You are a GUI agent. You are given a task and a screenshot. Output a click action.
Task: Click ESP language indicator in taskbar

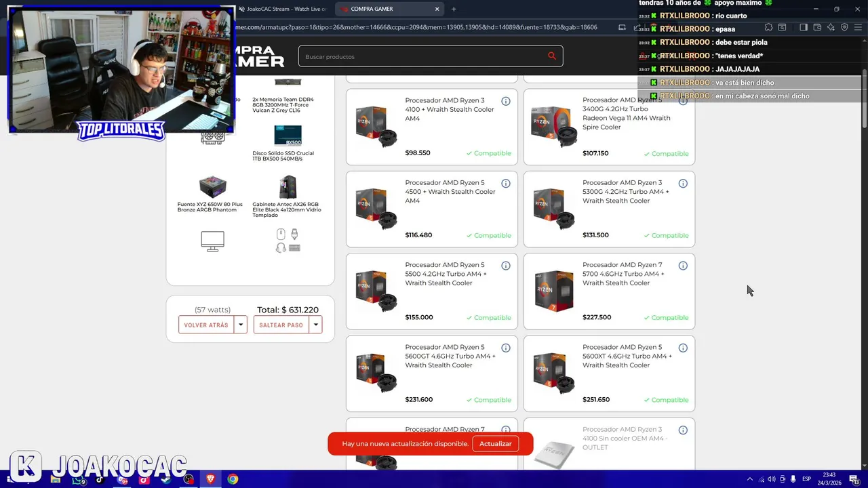tap(807, 479)
